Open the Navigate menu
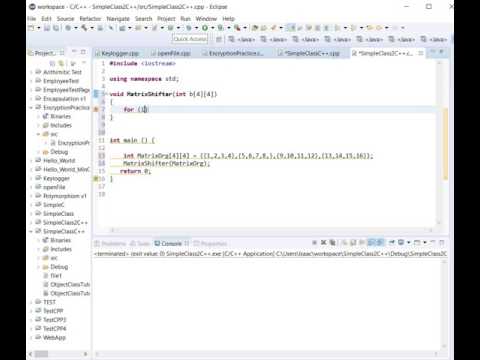Screen dimensions: 480x360 tap(118, 19)
